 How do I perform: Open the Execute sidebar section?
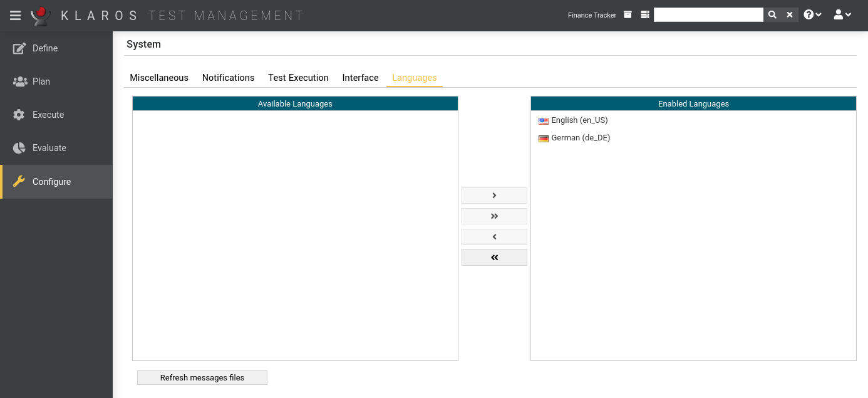click(x=48, y=115)
